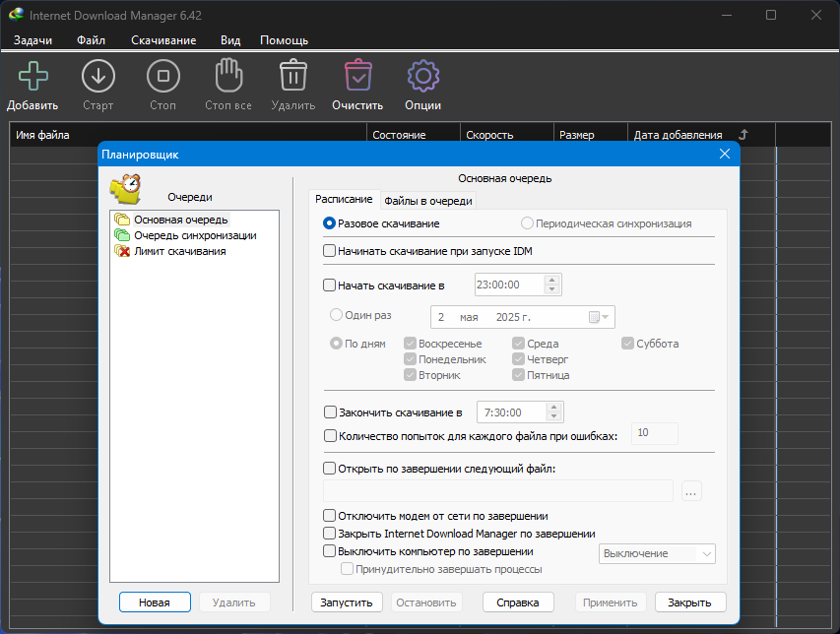Click the Добавить (Add) plus icon
The image size is (840, 634).
[x=32, y=76]
